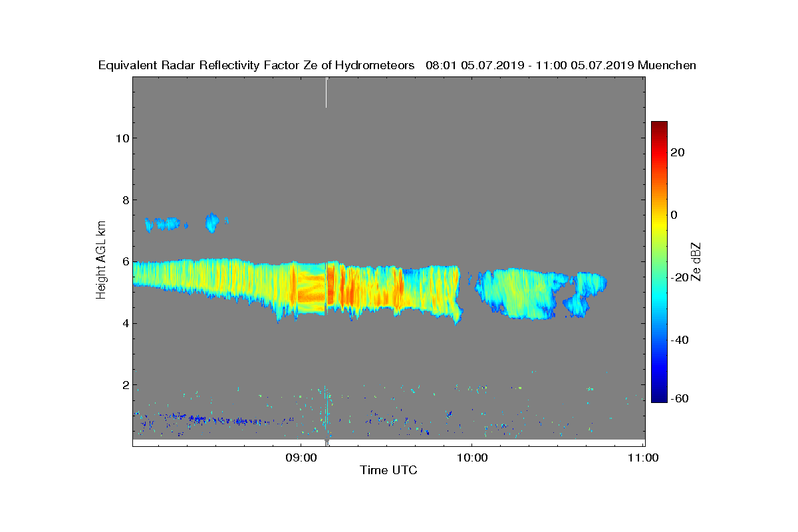Click the height tick label "4"

(125, 324)
